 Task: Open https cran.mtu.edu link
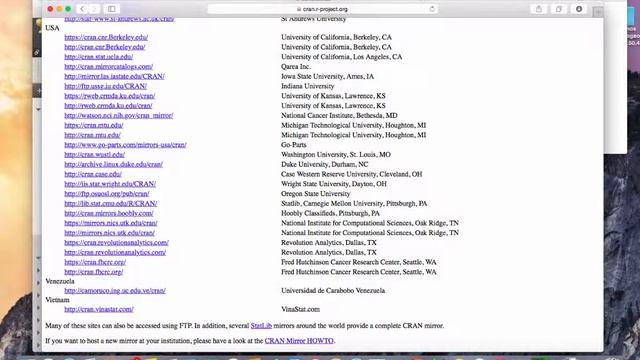[x=94, y=125]
